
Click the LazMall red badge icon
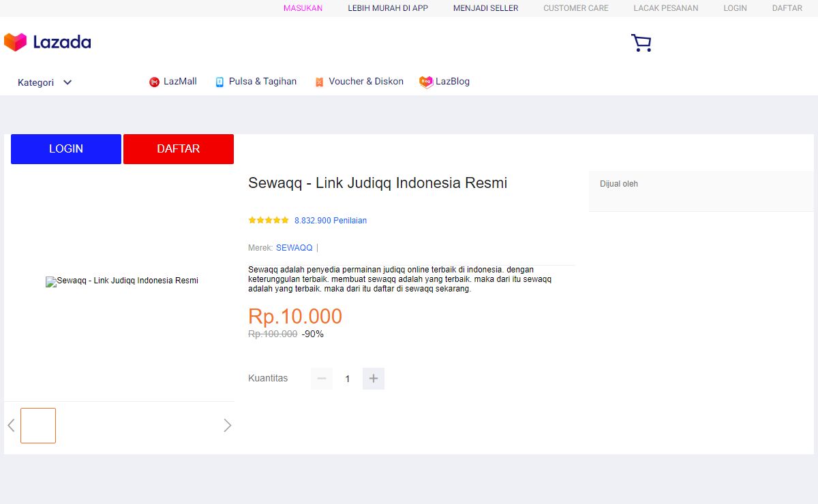pyautogui.click(x=154, y=82)
